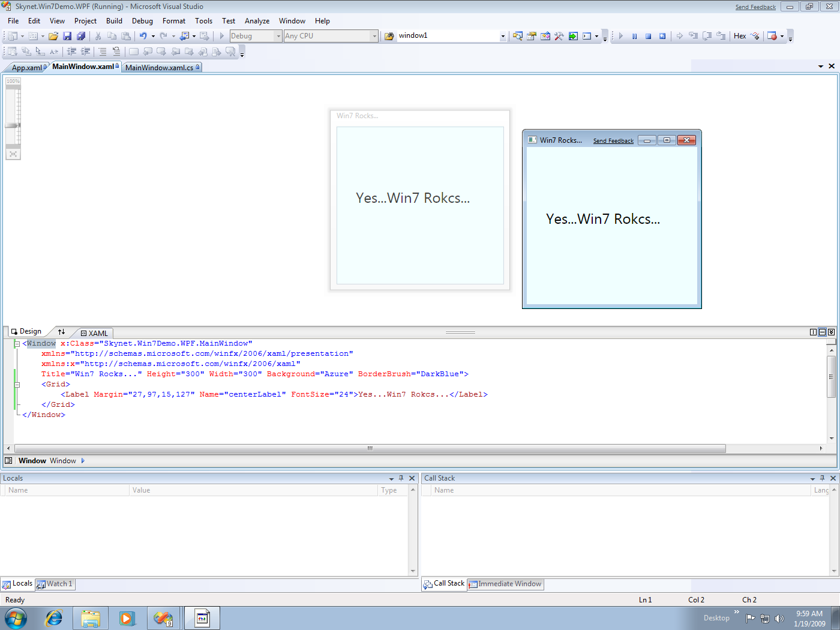Click the Send Feedback link
This screenshot has width=840, height=630.
coord(755,7)
